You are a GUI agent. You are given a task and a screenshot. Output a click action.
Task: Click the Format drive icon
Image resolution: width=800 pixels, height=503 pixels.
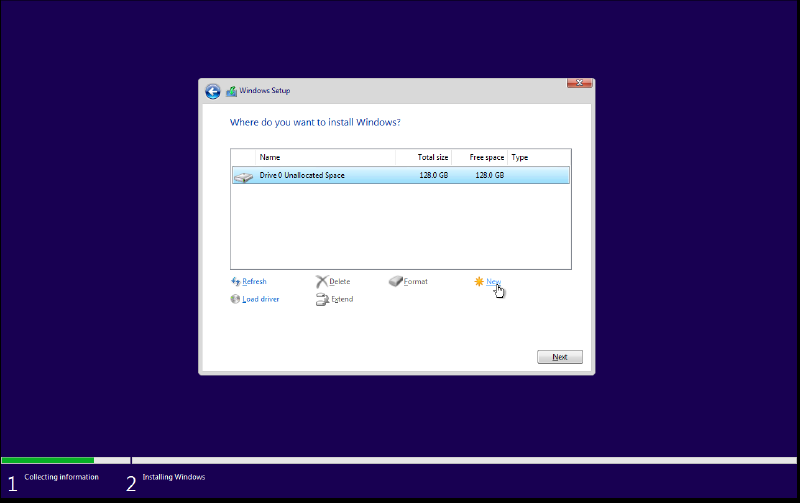click(395, 281)
